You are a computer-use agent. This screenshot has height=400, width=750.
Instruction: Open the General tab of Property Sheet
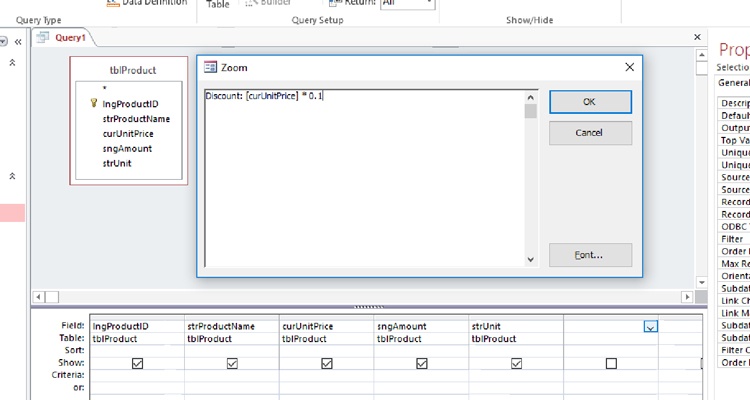(x=733, y=82)
